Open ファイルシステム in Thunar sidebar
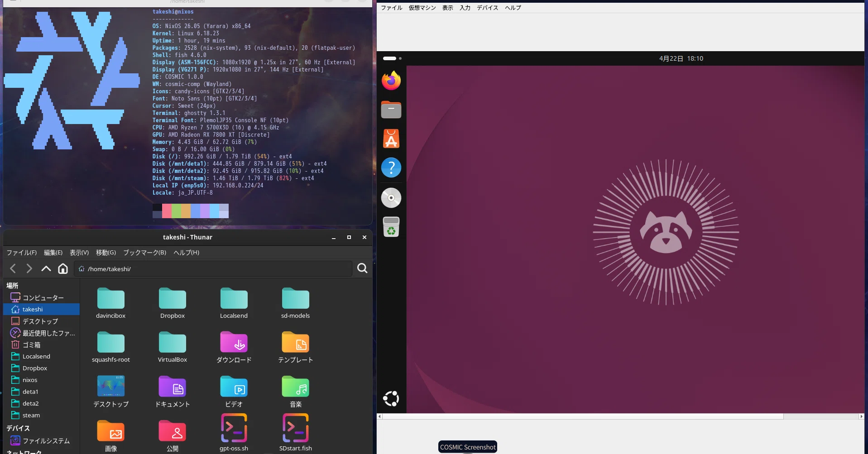Screen dimensions: 868x454 coord(42,440)
